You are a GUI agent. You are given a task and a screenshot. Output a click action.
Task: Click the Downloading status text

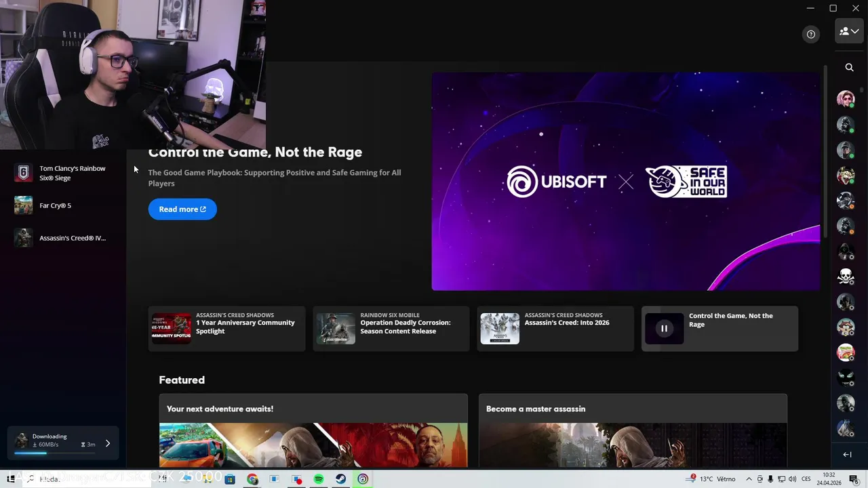coord(50,436)
